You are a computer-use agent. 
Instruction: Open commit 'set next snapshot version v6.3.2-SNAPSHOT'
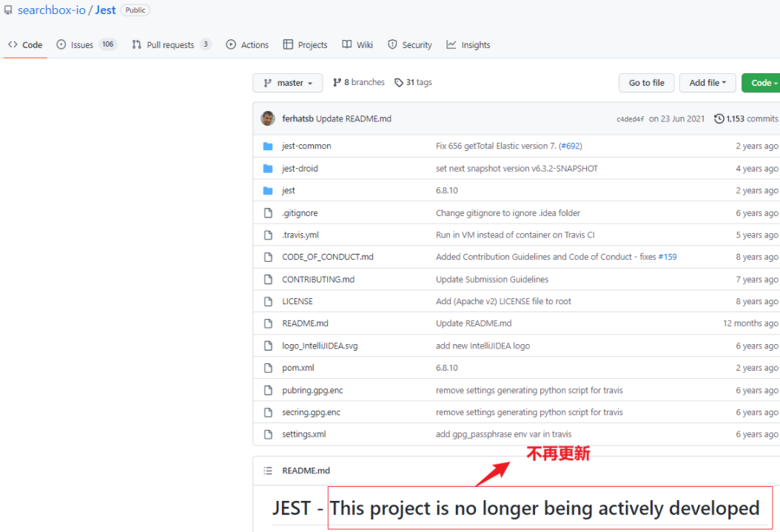click(517, 168)
